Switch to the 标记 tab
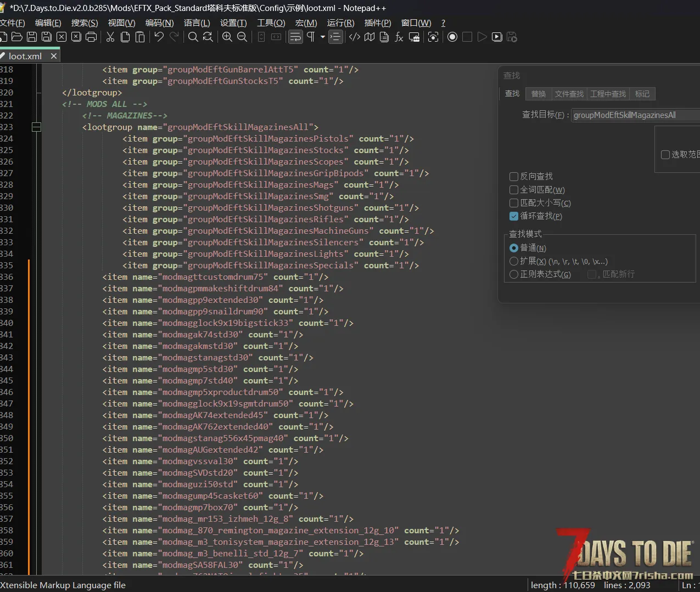The height and width of the screenshot is (592, 700). coord(642,94)
